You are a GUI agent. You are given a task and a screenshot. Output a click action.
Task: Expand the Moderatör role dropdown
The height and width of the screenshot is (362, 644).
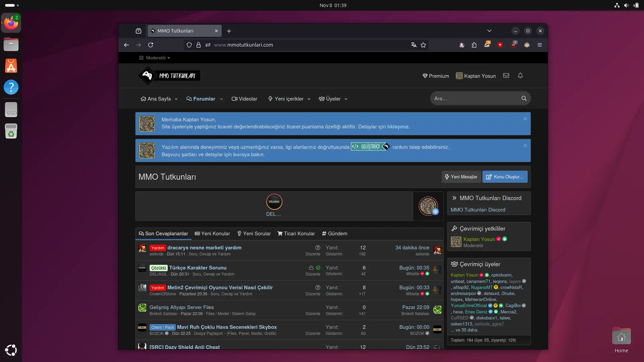click(x=156, y=58)
